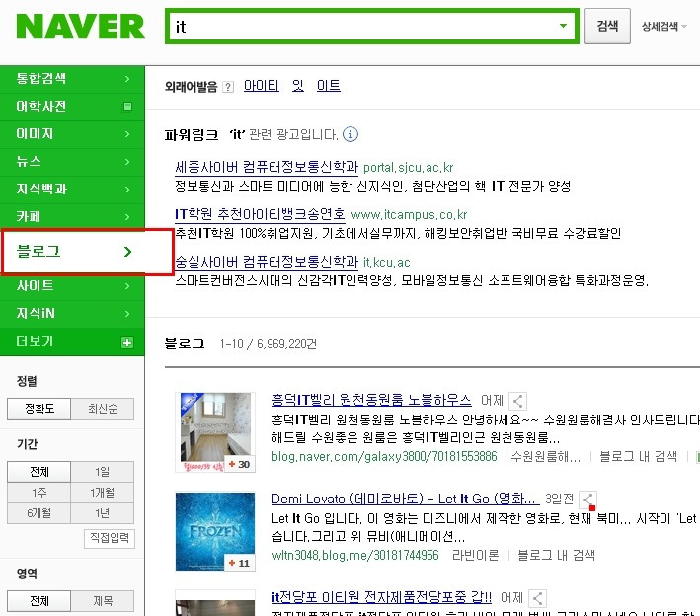The image size is (700, 616).
Task: Open the it전당포 아티원 전자제품전당포 post
Action: pyautogui.click(x=381, y=597)
